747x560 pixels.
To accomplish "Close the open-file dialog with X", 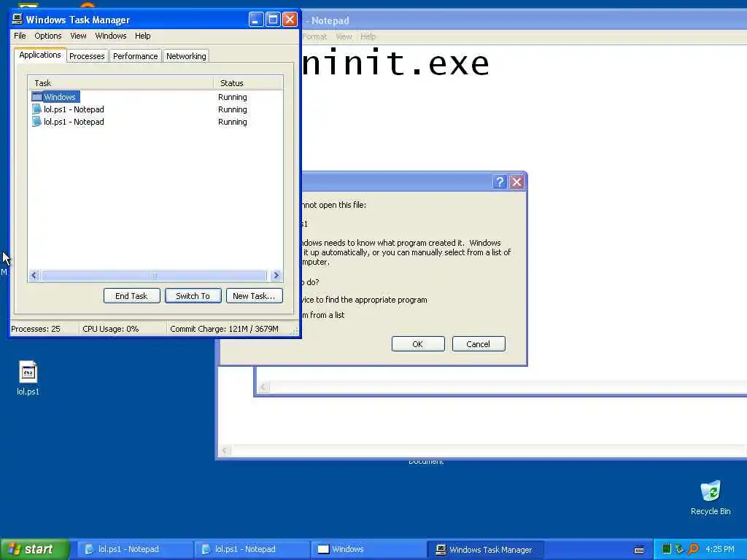I will (517, 182).
